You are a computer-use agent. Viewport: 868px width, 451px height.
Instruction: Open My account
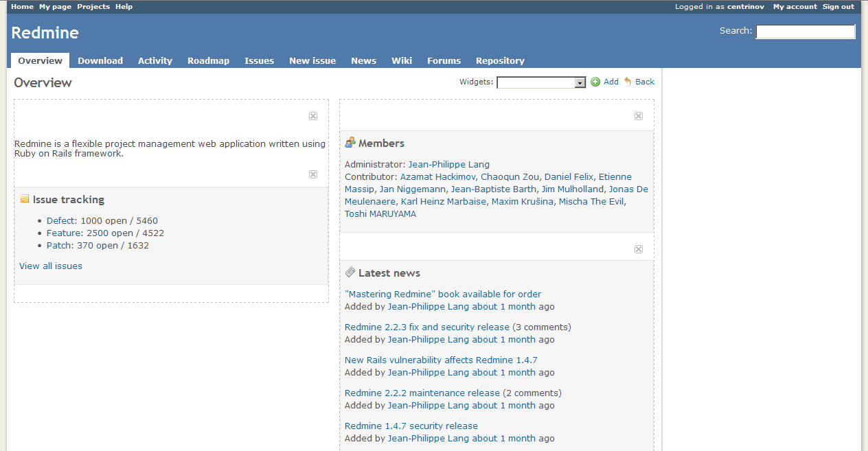coord(795,7)
